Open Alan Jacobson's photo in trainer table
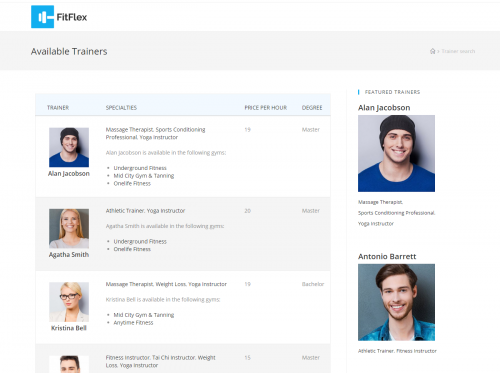Image resolution: width=500 pixels, height=373 pixels. (x=69, y=147)
